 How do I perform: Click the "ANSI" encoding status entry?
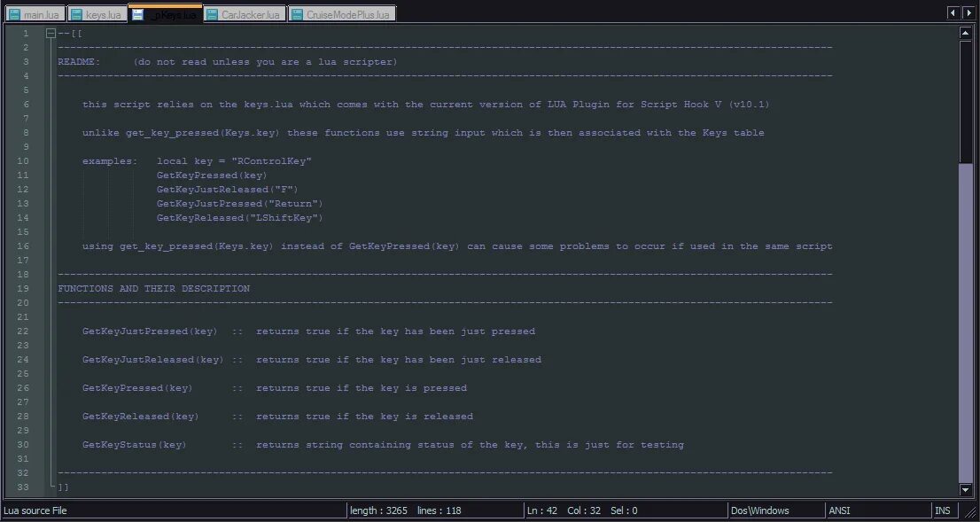pos(839,510)
